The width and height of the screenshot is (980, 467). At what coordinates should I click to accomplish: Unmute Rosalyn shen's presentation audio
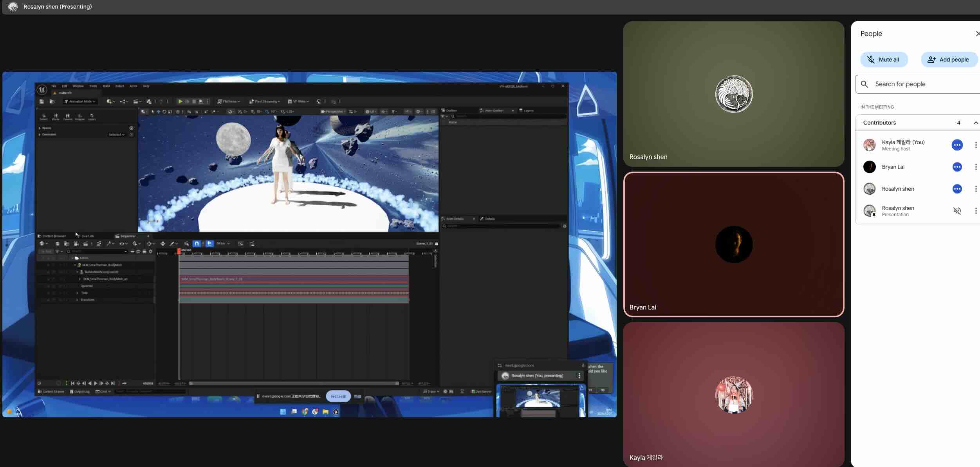click(x=958, y=211)
